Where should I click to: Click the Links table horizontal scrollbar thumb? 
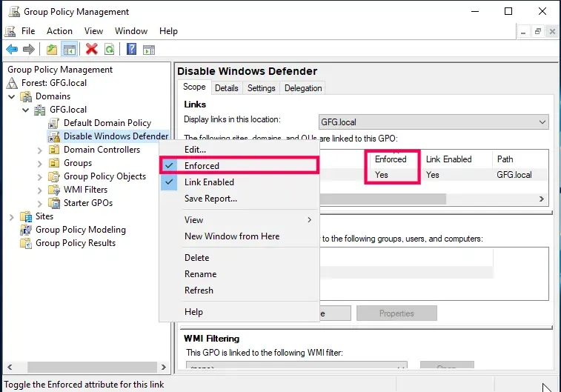pos(383,199)
